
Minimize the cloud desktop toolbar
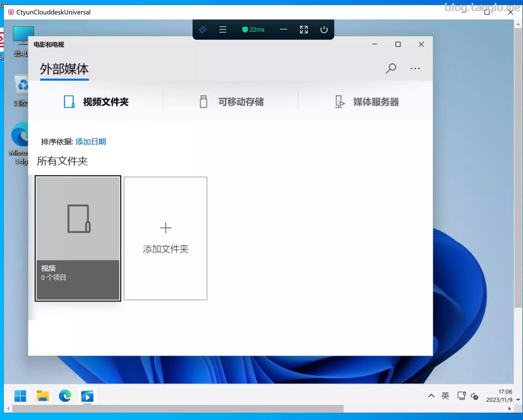pyautogui.click(x=284, y=30)
